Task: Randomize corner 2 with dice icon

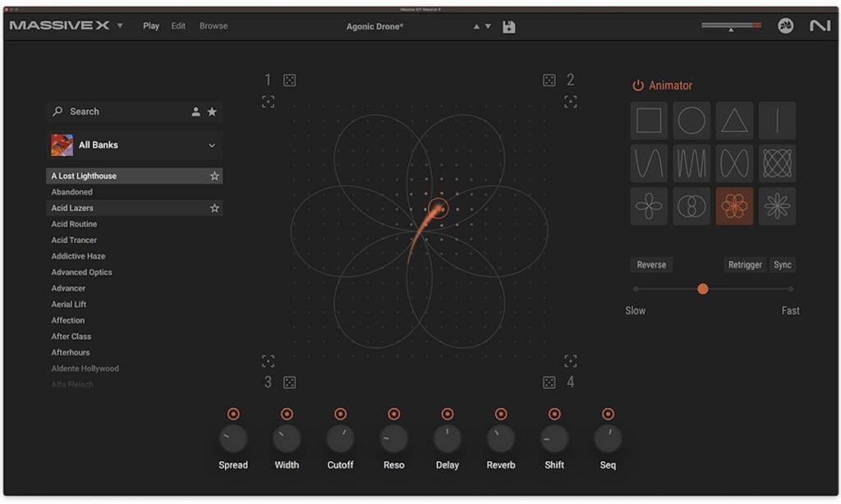Action: click(549, 80)
